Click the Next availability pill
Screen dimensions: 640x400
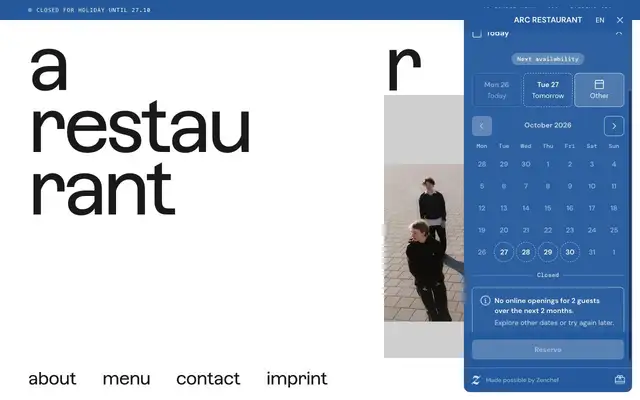tap(548, 59)
